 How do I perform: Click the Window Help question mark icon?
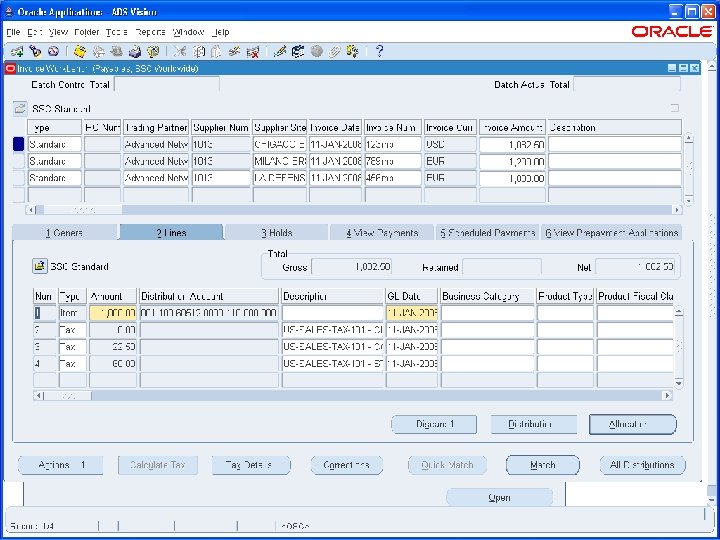(x=379, y=51)
